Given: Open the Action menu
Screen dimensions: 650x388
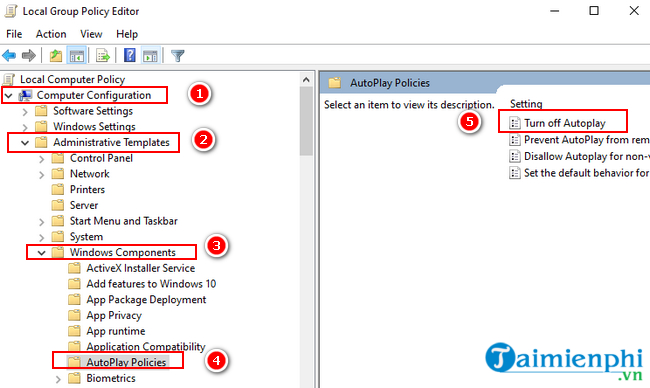Looking at the screenshot, I should click(51, 34).
